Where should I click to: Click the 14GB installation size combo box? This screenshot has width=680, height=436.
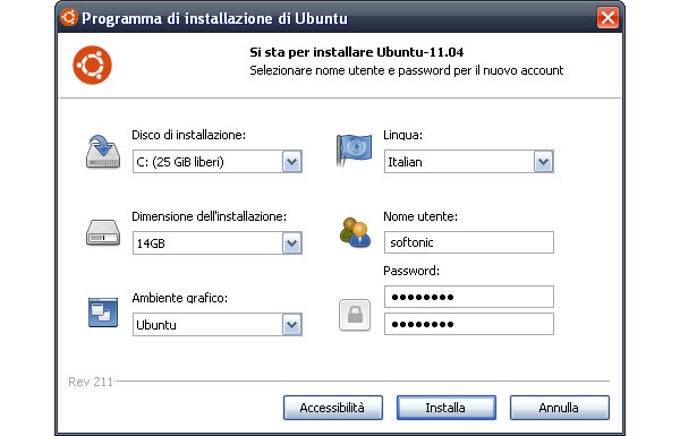217,243
